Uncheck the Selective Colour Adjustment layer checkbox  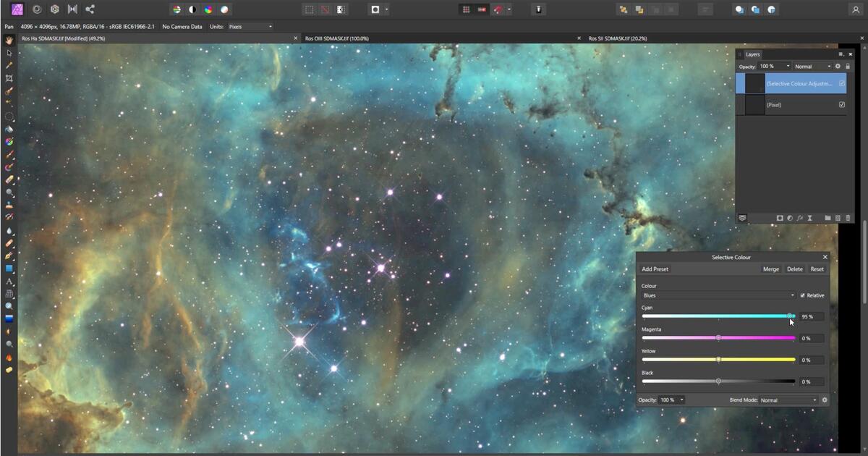point(841,84)
